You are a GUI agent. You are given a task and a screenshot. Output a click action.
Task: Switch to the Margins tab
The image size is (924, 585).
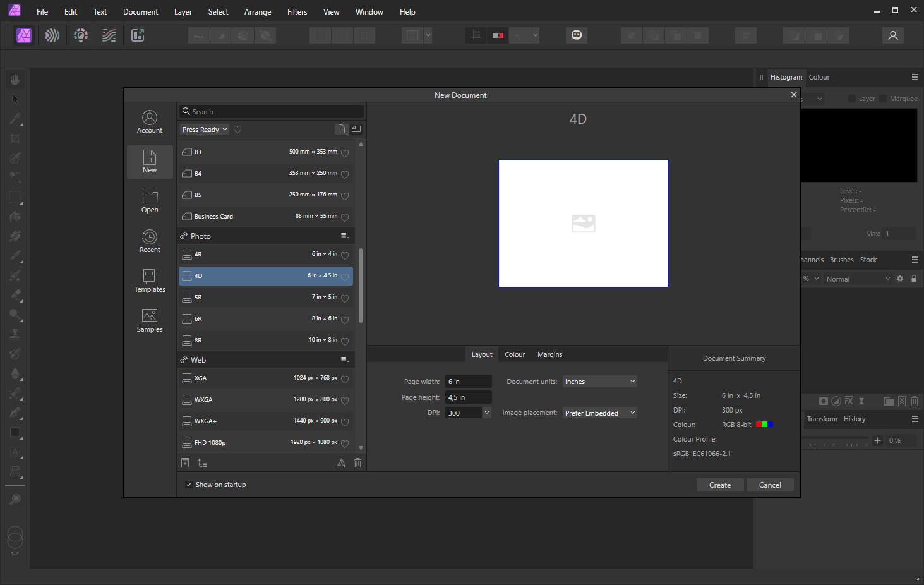coord(549,354)
